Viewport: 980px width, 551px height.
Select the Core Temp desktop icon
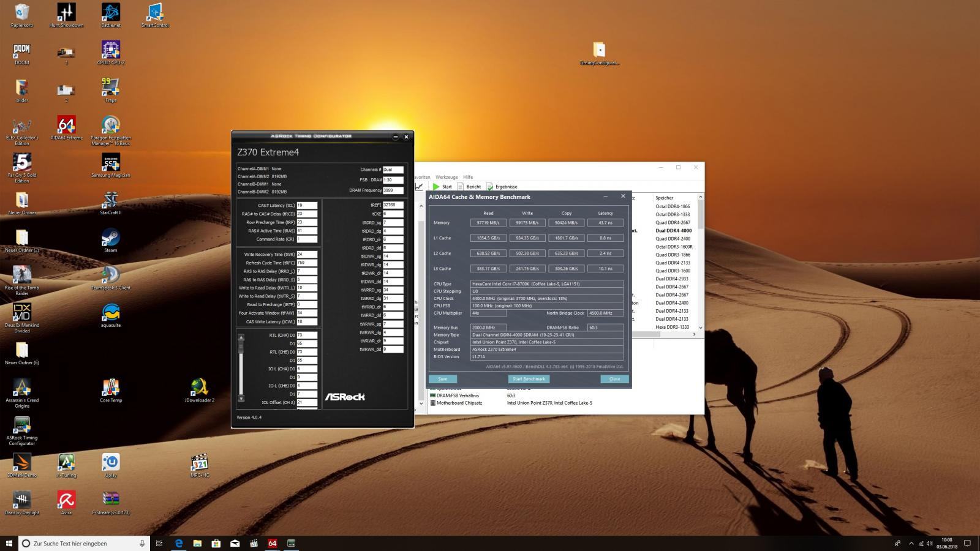pos(111,391)
